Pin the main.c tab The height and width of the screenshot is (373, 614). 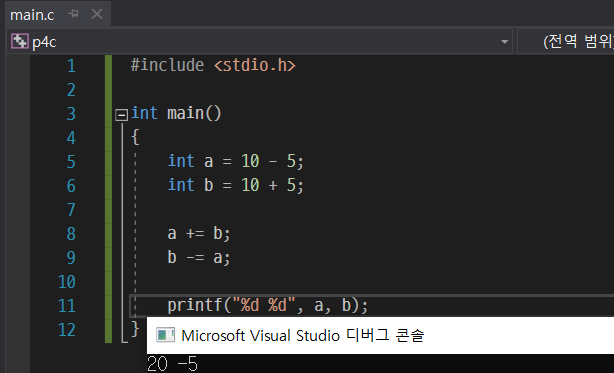coord(73,14)
